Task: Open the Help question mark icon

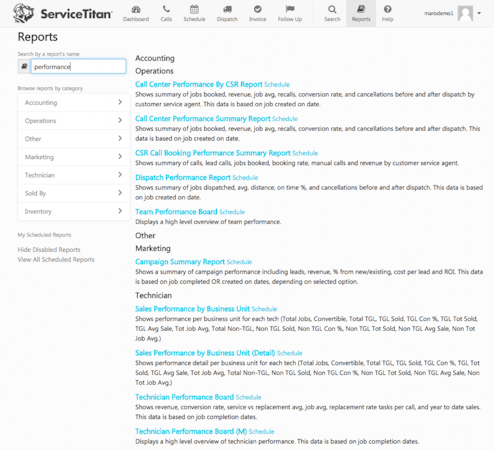Action: [x=387, y=9]
